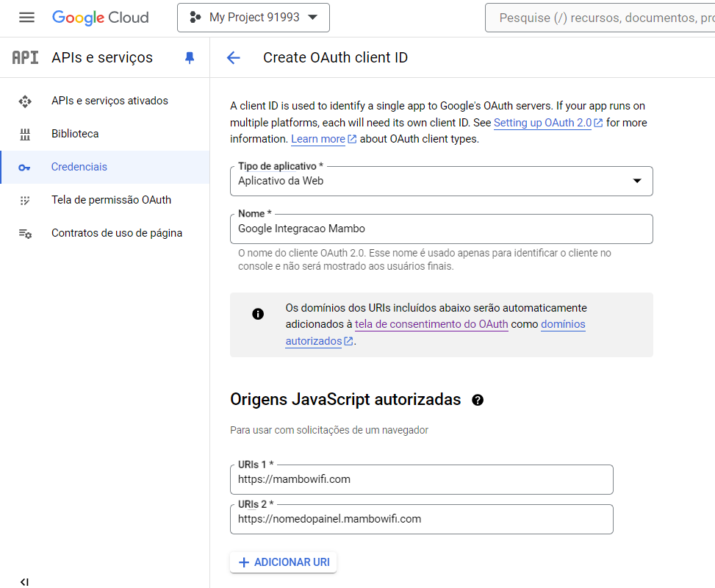The height and width of the screenshot is (588, 715).
Task: Open Contratos de uso de página
Action: 105,233
